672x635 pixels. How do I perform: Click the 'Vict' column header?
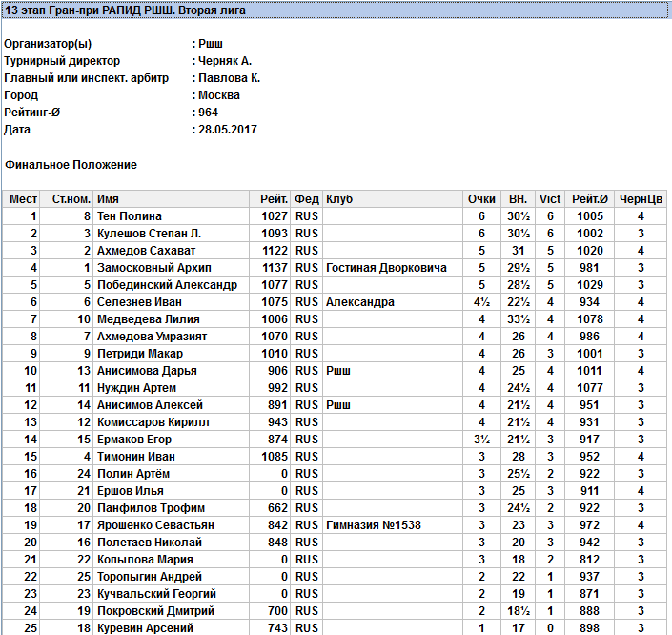point(550,199)
